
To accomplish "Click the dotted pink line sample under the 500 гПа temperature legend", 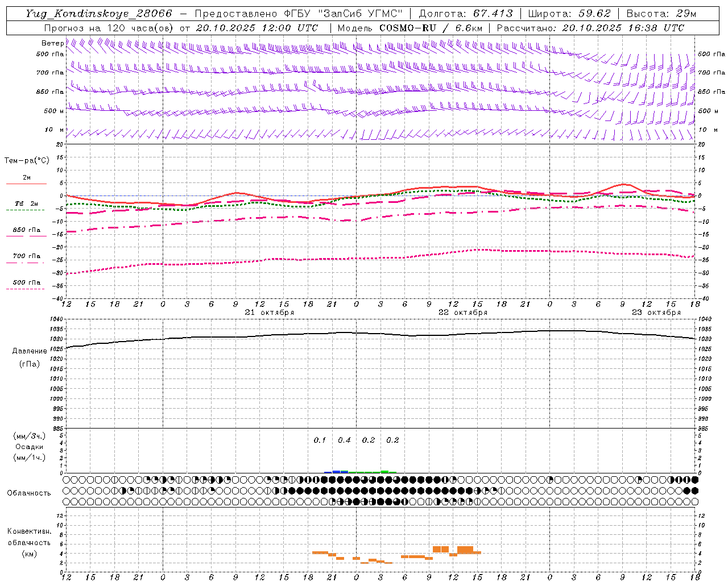I will (26, 289).
